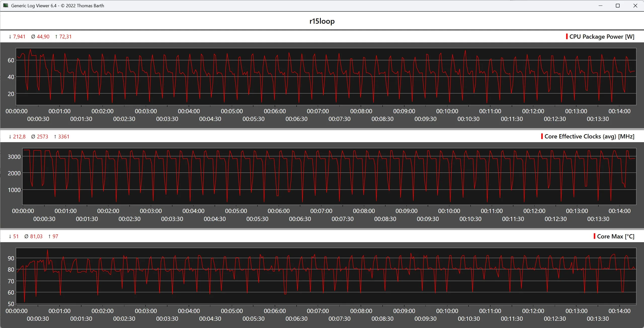
Task: Select the Core Effective Clocks (avg) [MHz] label
Action: click(589, 136)
